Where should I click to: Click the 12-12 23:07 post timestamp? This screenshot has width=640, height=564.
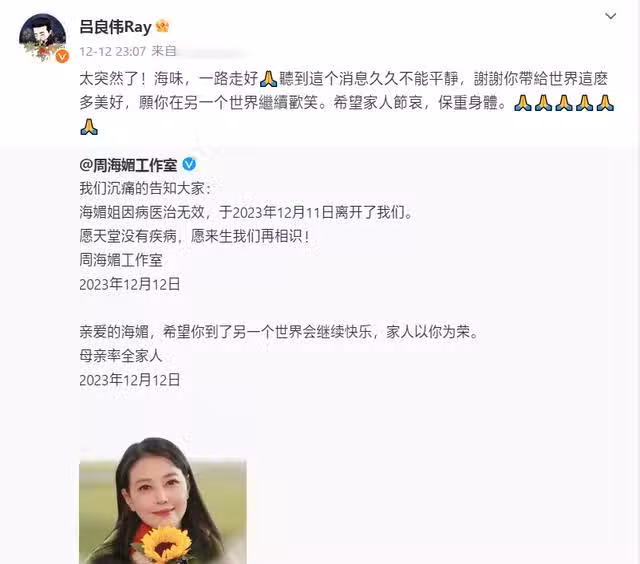pos(113,51)
